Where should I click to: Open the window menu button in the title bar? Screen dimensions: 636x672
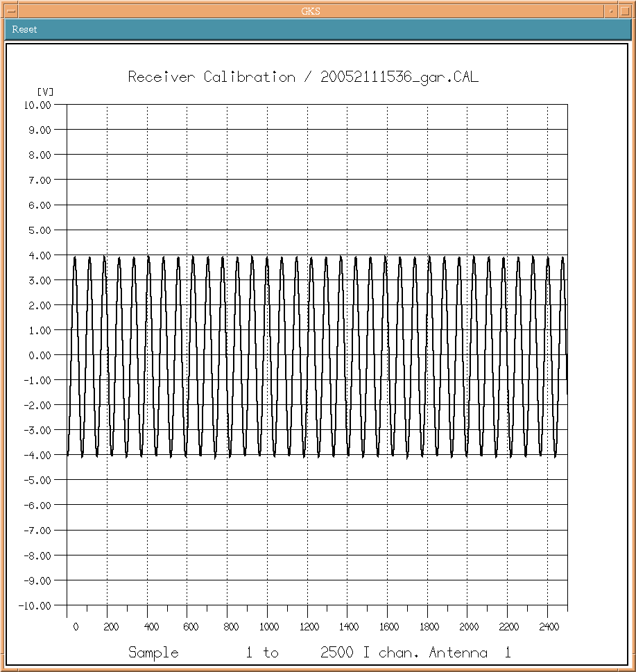11,11
